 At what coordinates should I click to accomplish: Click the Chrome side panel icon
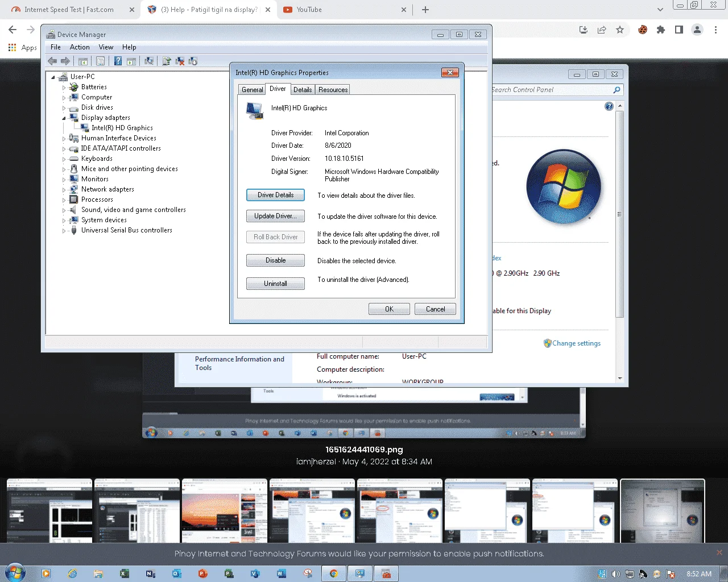pos(679,30)
